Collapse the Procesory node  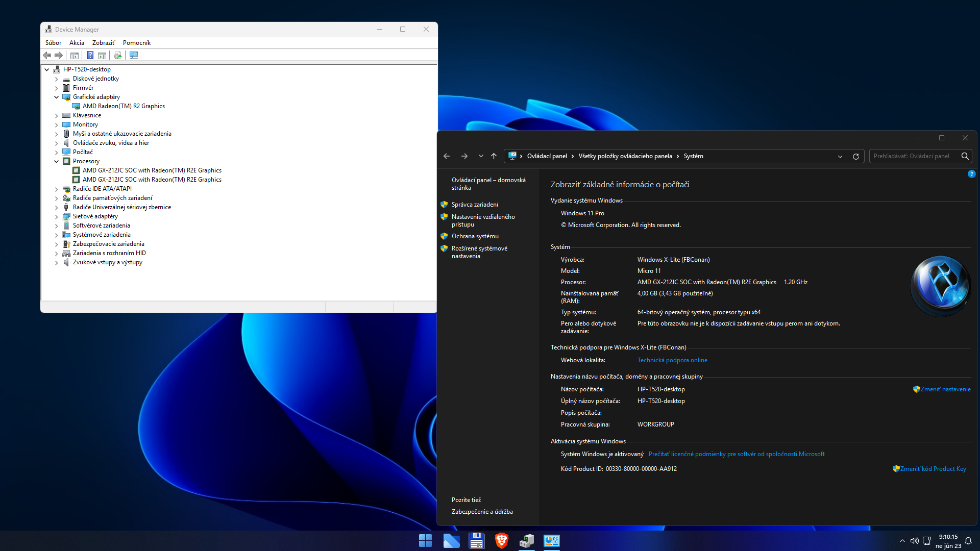tap(56, 161)
